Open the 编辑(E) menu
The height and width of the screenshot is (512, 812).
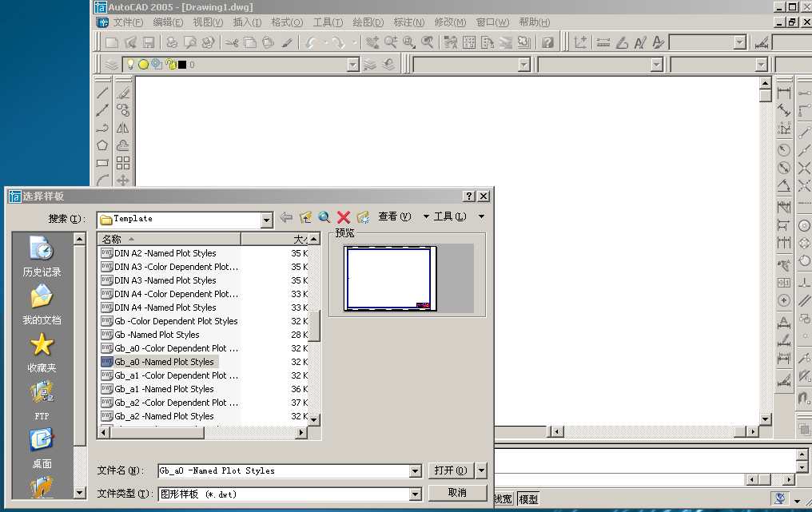[x=168, y=22]
